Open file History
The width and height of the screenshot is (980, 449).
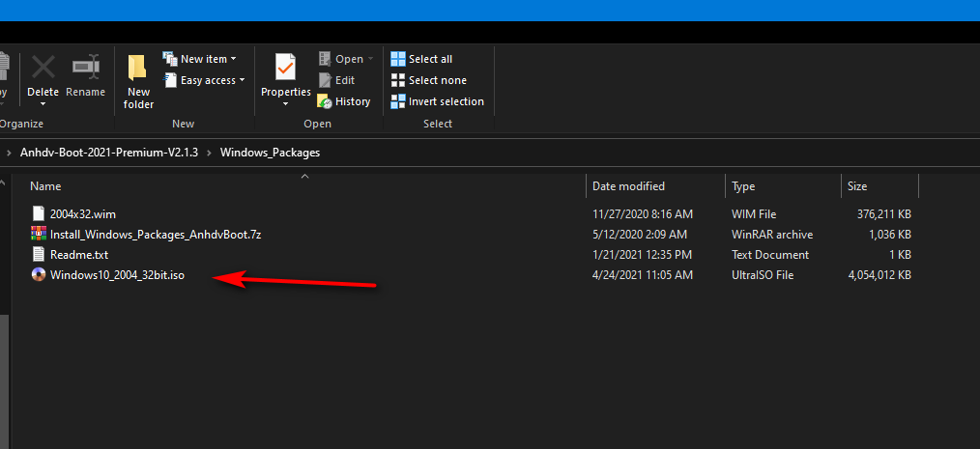pos(344,101)
